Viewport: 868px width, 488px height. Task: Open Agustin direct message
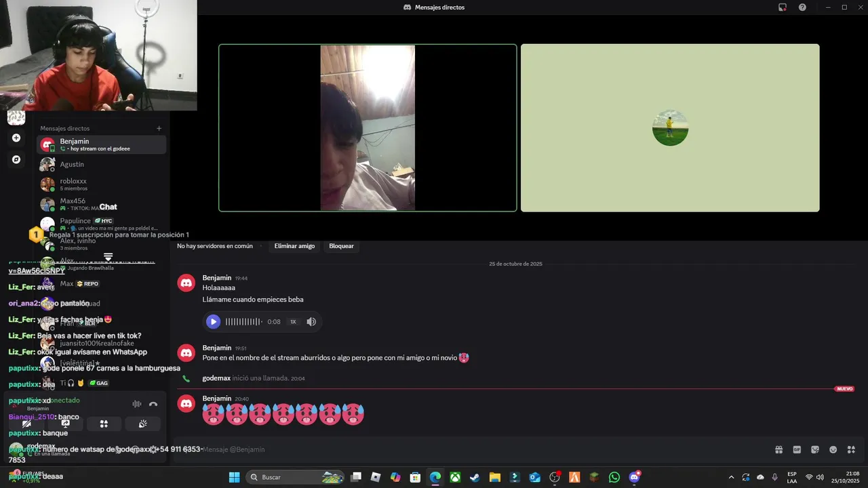coord(101,165)
